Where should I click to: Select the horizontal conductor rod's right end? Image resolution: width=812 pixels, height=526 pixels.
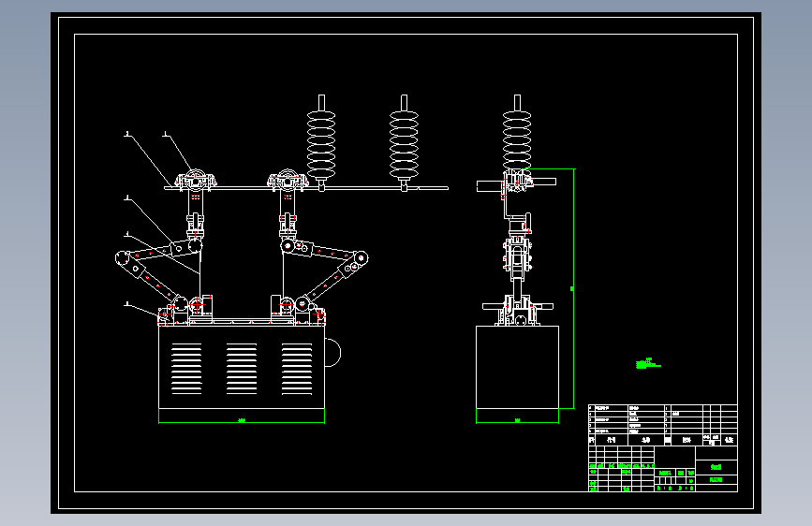click(434, 188)
